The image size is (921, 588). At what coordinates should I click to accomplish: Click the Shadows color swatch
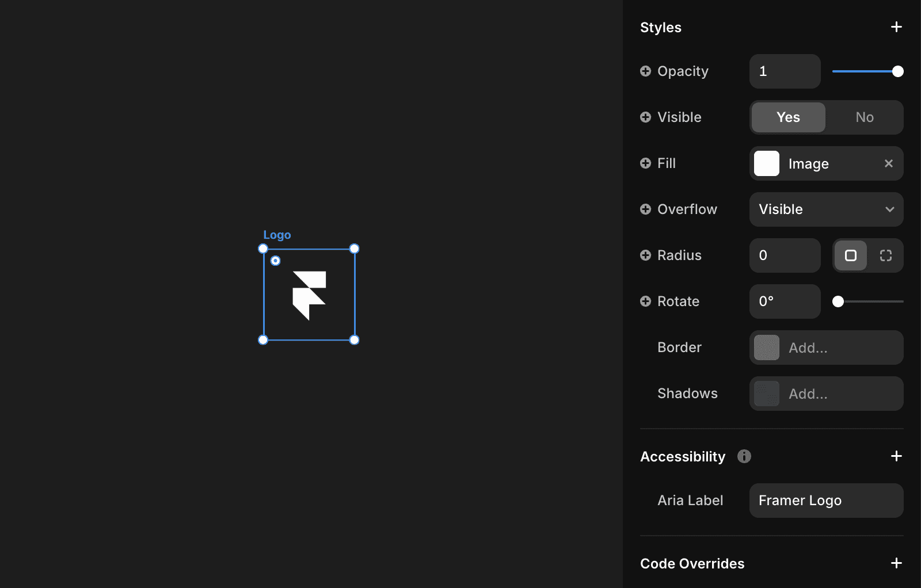[767, 394]
